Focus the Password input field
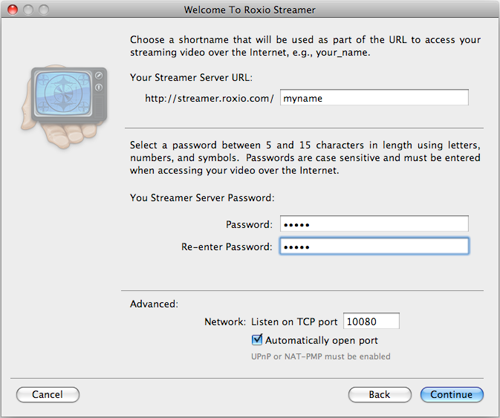 [x=374, y=224]
